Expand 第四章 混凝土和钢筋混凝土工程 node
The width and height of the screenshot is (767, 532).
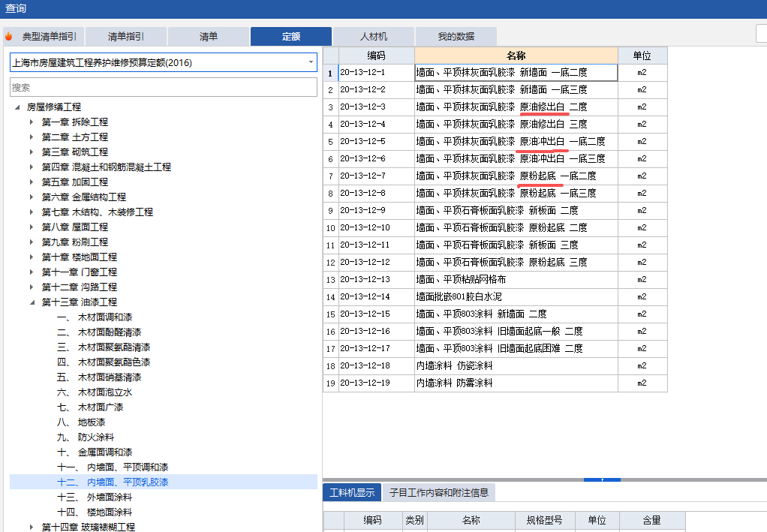32,167
